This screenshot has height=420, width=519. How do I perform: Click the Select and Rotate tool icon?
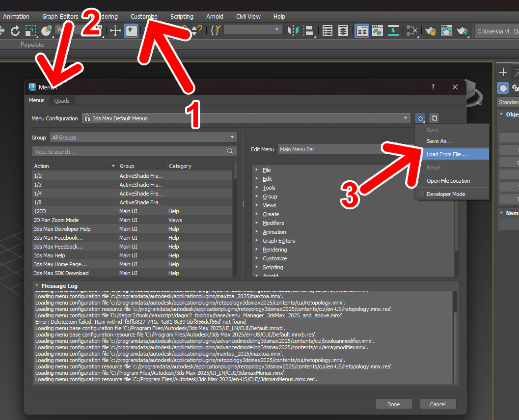click(x=15, y=31)
